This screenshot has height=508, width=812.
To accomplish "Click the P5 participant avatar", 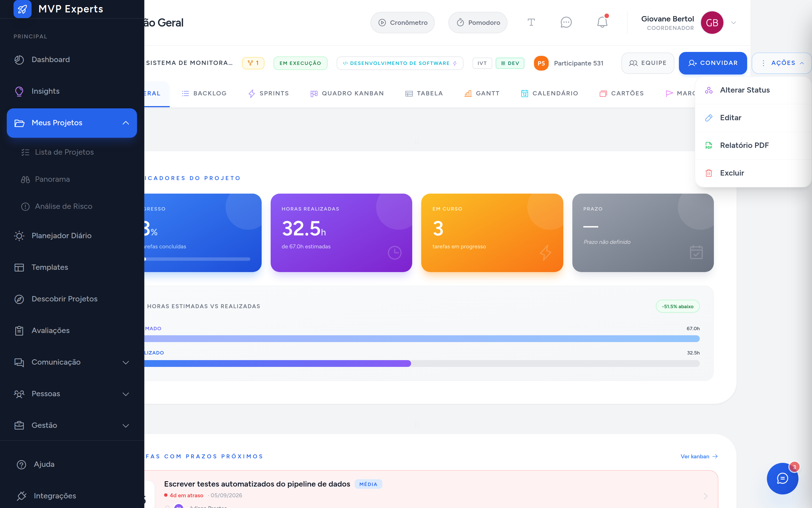I will [x=541, y=63].
